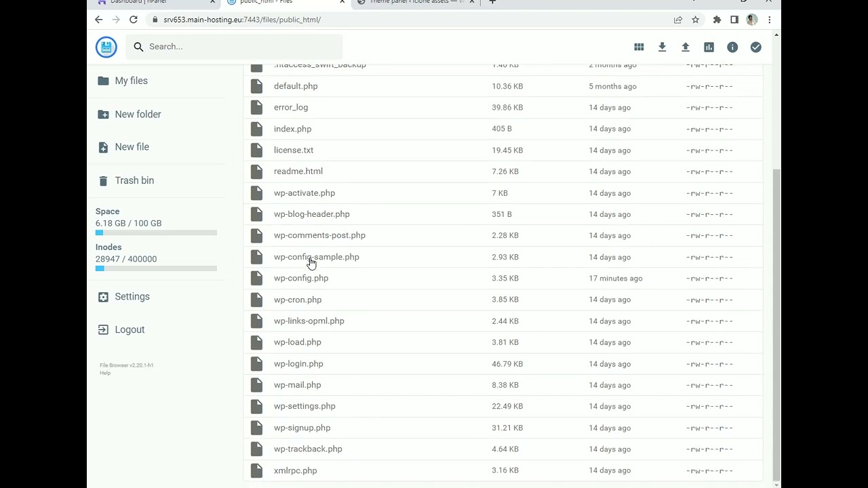868x488 pixels.
Task: Click the download toolbar icon
Action: click(x=662, y=47)
